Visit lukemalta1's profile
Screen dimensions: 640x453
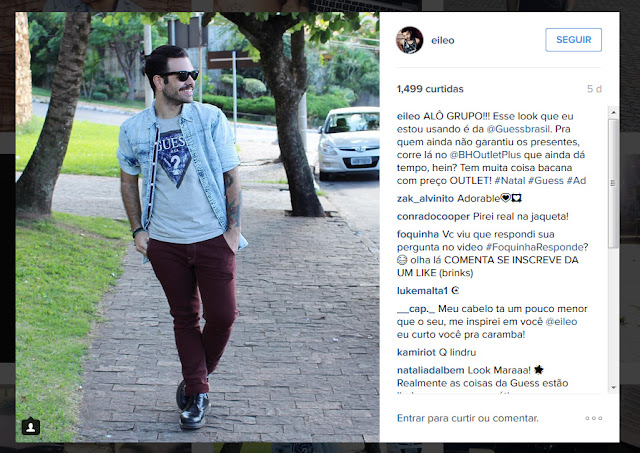coord(422,291)
